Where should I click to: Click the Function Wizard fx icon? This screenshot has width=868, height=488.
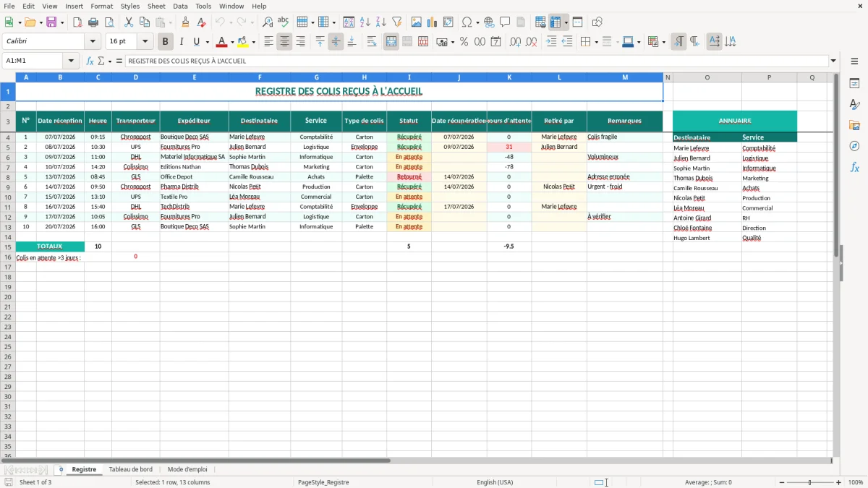(90, 61)
